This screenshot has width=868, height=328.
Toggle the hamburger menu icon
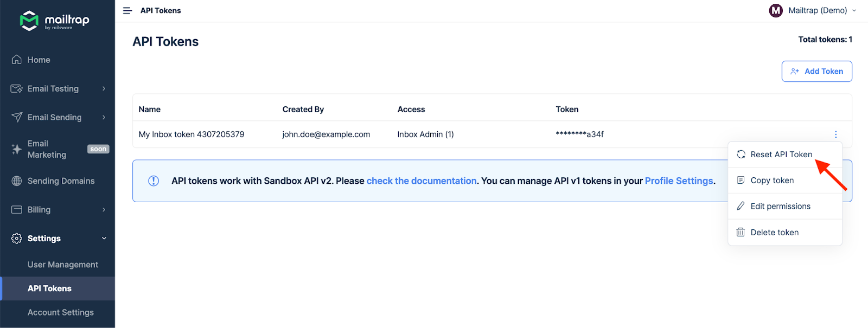click(127, 11)
